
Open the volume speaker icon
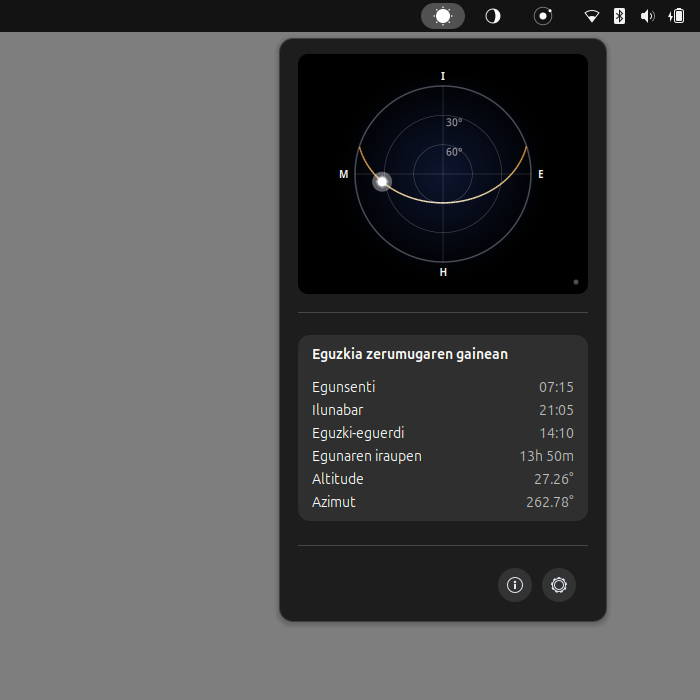pos(647,17)
